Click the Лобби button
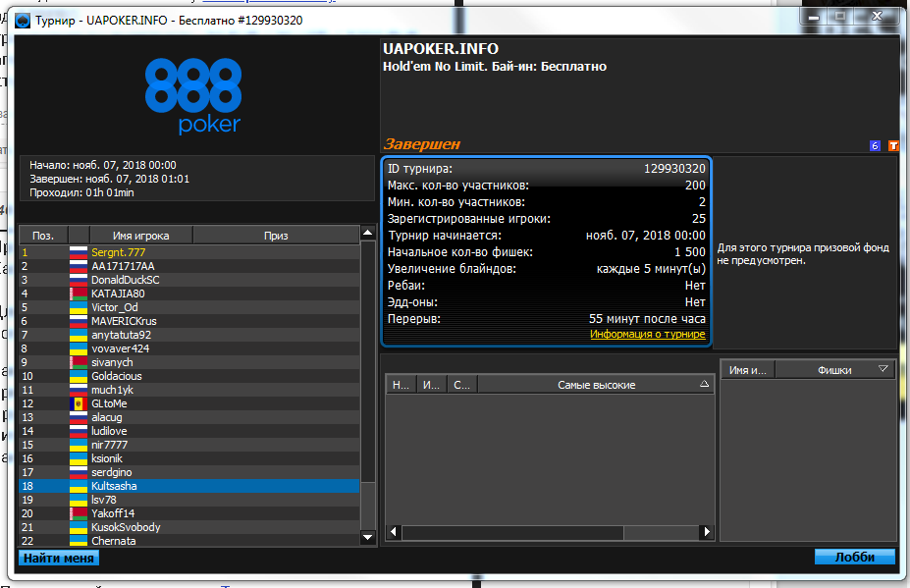This screenshot has width=910, height=588. [855, 557]
